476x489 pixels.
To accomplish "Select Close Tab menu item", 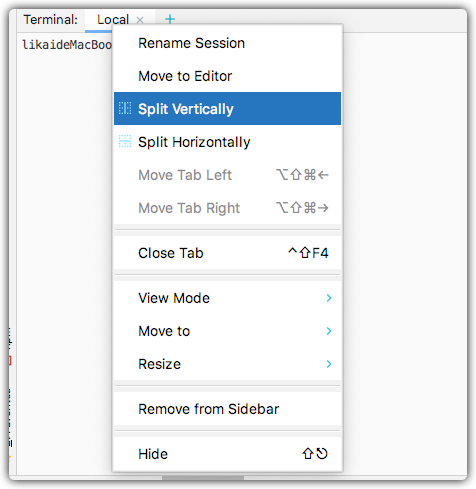I will 227,253.
